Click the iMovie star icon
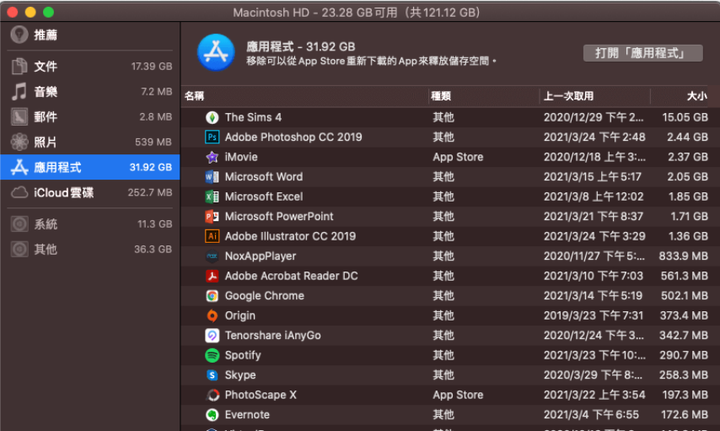 212,157
